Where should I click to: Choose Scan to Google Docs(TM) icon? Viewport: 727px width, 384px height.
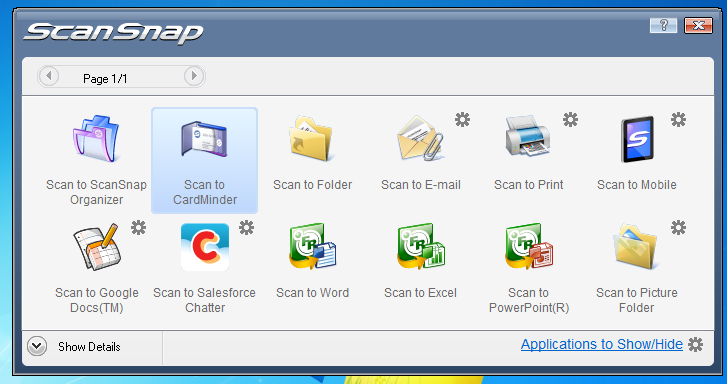point(96,247)
